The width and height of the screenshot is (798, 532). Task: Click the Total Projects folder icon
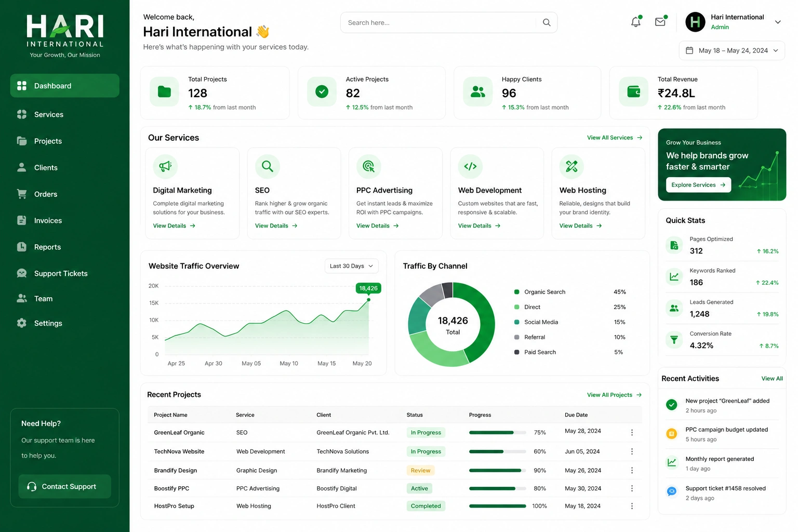[164, 92]
